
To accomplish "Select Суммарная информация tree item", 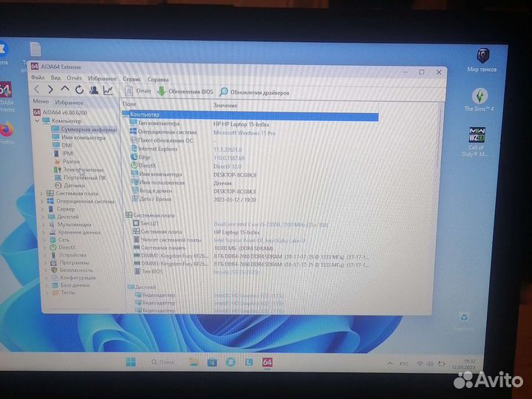I will tap(83, 129).
